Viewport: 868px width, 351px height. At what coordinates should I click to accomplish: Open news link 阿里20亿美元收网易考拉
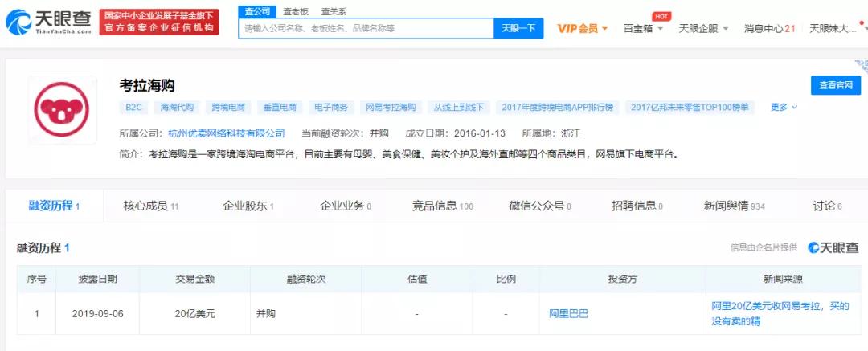780,313
